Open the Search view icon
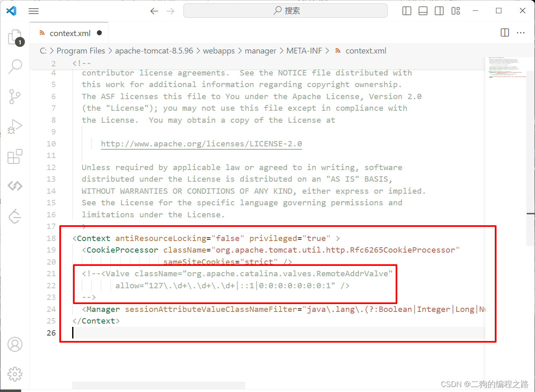This screenshot has width=535, height=392. click(15, 66)
